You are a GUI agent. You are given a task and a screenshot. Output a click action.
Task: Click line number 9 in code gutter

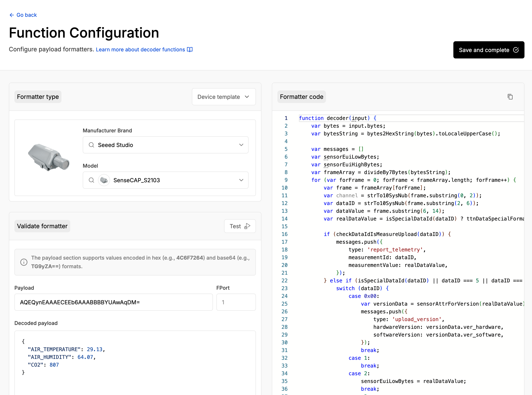[x=286, y=180]
